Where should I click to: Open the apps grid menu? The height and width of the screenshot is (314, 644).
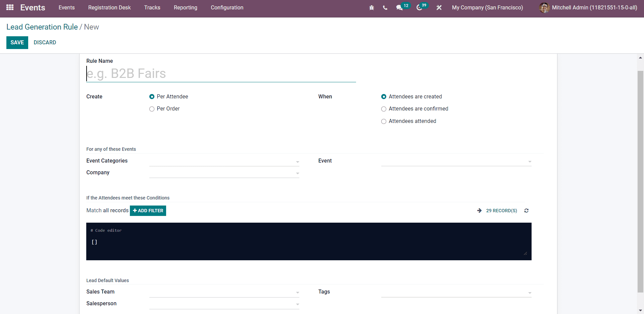coord(9,7)
